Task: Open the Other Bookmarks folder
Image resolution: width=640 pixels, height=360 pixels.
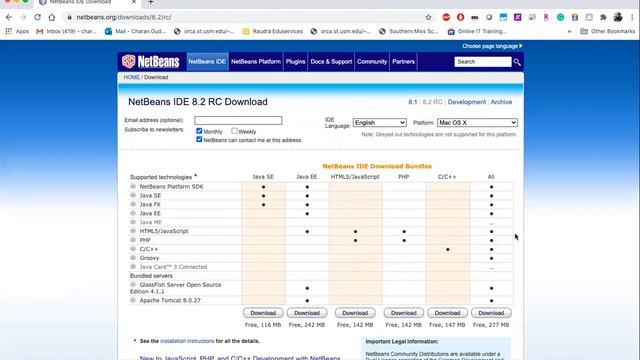Action: [x=608, y=31]
